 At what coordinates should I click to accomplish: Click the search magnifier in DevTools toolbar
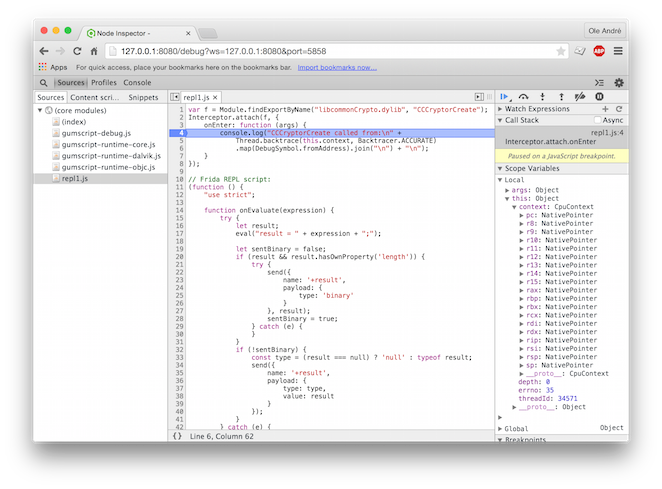pyautogui.click(x=44, y=82)
